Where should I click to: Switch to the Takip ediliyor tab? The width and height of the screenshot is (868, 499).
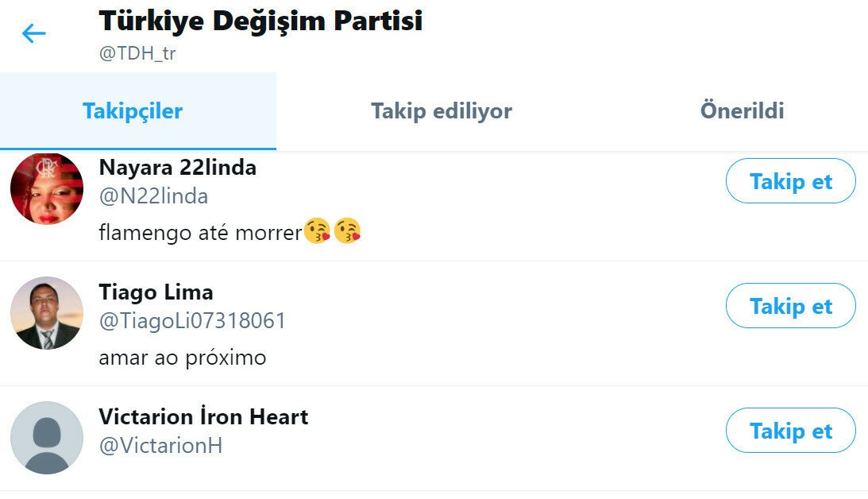coord(441,111)
